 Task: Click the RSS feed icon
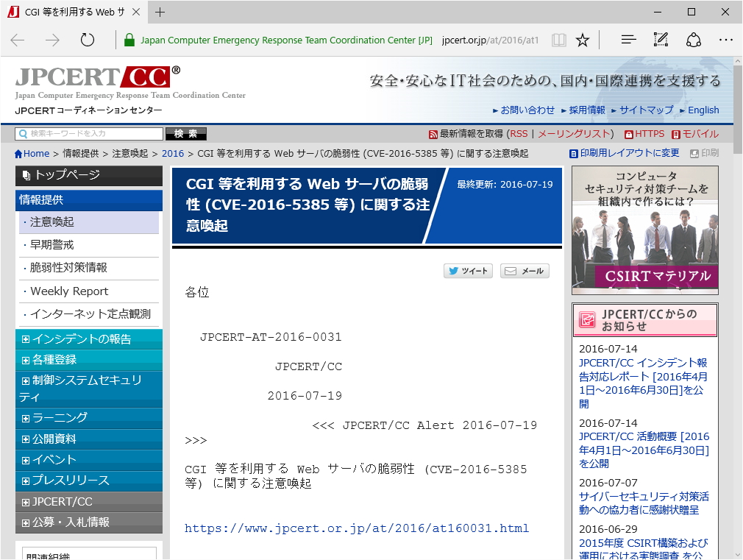point(433,134)
